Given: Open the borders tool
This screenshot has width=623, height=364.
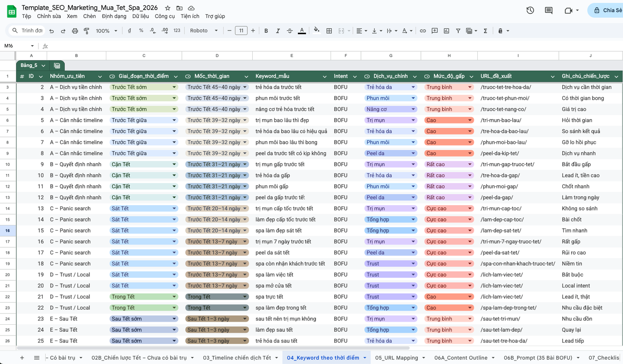Looking at the screenshot, I should click(329, 31).
